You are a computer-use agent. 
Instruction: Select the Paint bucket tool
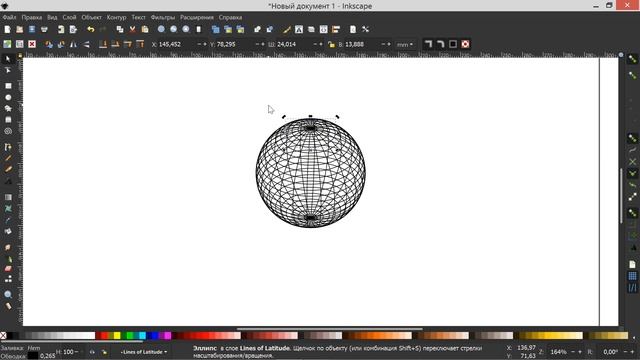[8, 231]
